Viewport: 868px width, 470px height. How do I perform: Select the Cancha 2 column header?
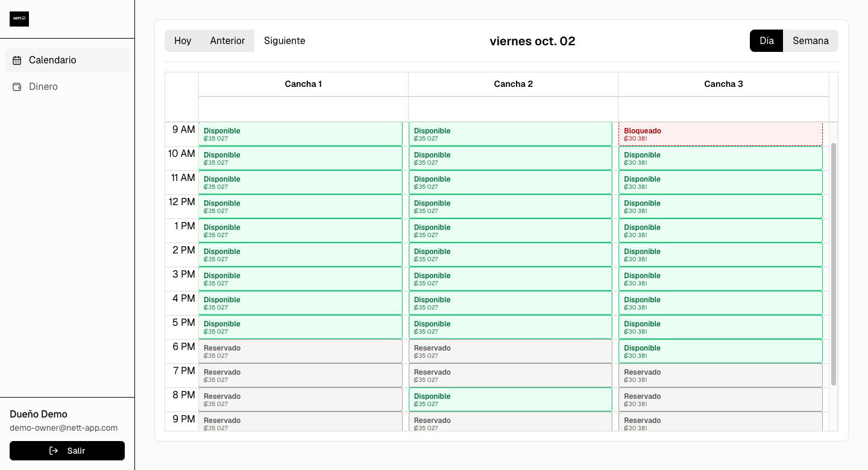(513, 84)
